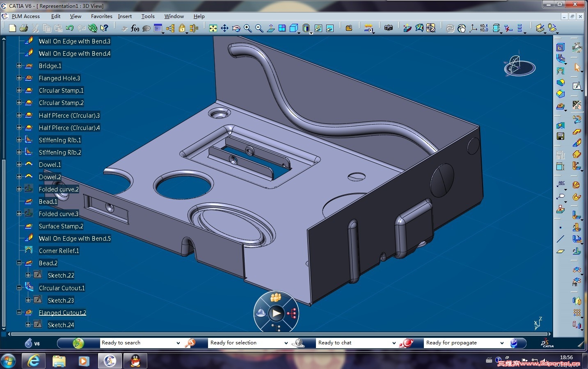Click the globe search icon in bottom bar
The image size is (588, 369).
(78, 343)
